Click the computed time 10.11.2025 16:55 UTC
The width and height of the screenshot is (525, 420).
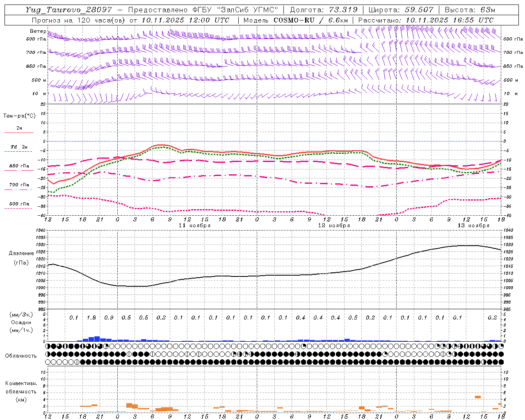450,20
